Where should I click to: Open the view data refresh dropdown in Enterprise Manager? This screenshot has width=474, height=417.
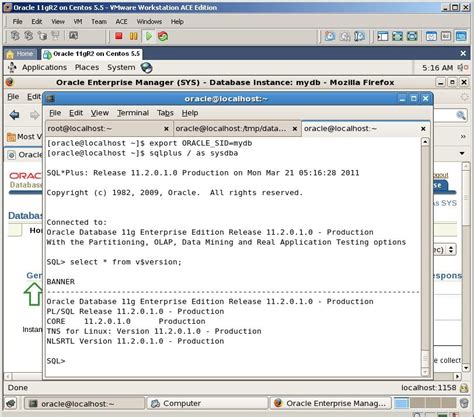pos(451,249)
